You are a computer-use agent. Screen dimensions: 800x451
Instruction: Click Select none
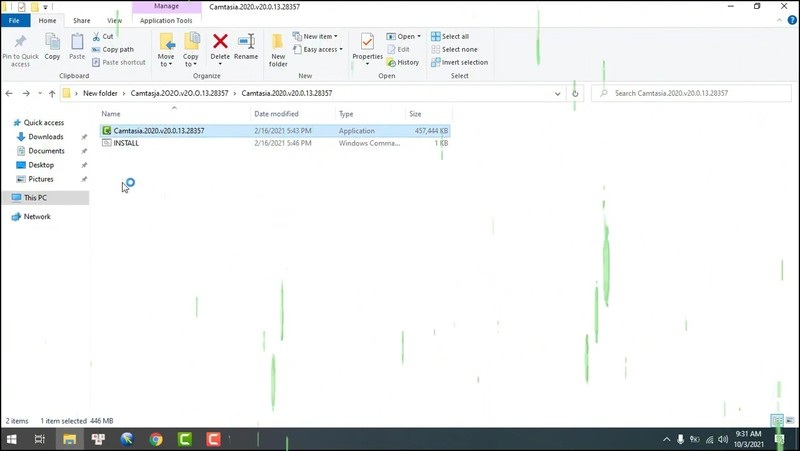(454, 49)
